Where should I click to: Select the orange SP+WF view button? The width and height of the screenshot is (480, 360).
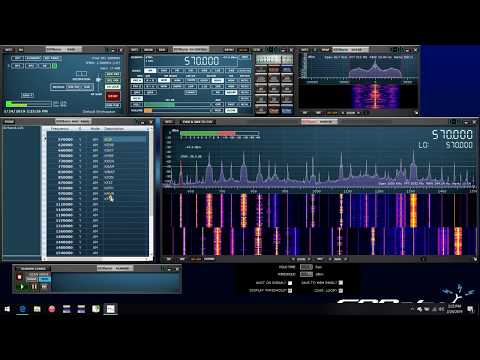pyautogui.click(x=196, y=259)
